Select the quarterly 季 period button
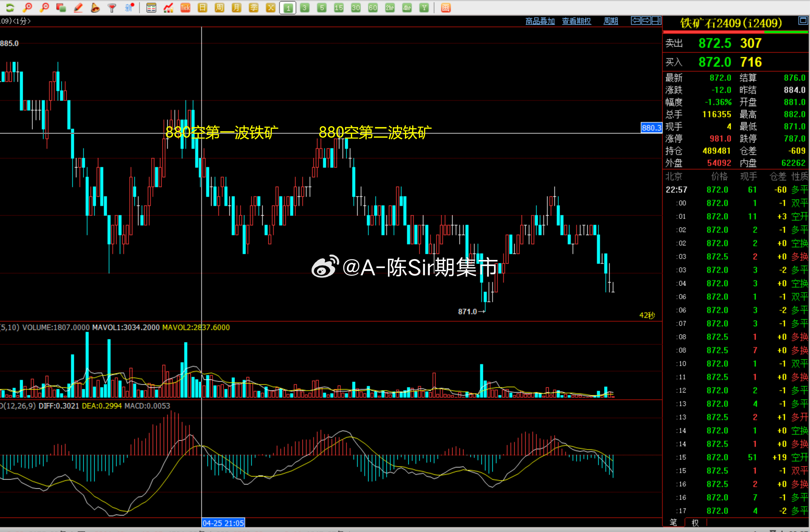 [254, 7]
